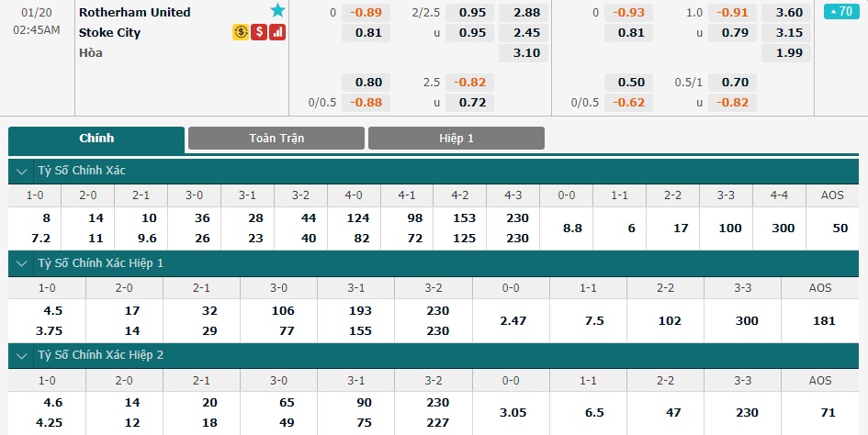The width and height of the screenshot is (868, 435).
Task: Collapse the Tỷ Số Chính Xác section
Action: coord(22,171)
